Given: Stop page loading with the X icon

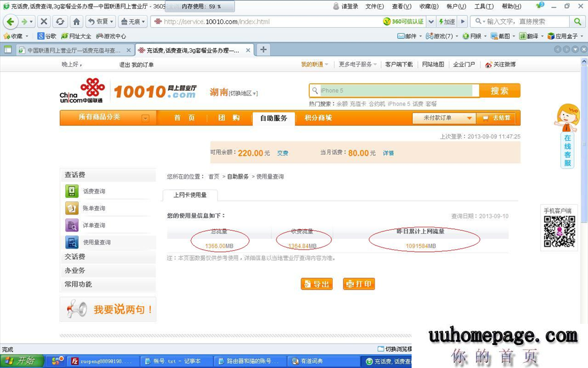Looking at the screenshot, I should tap(44, 21).
